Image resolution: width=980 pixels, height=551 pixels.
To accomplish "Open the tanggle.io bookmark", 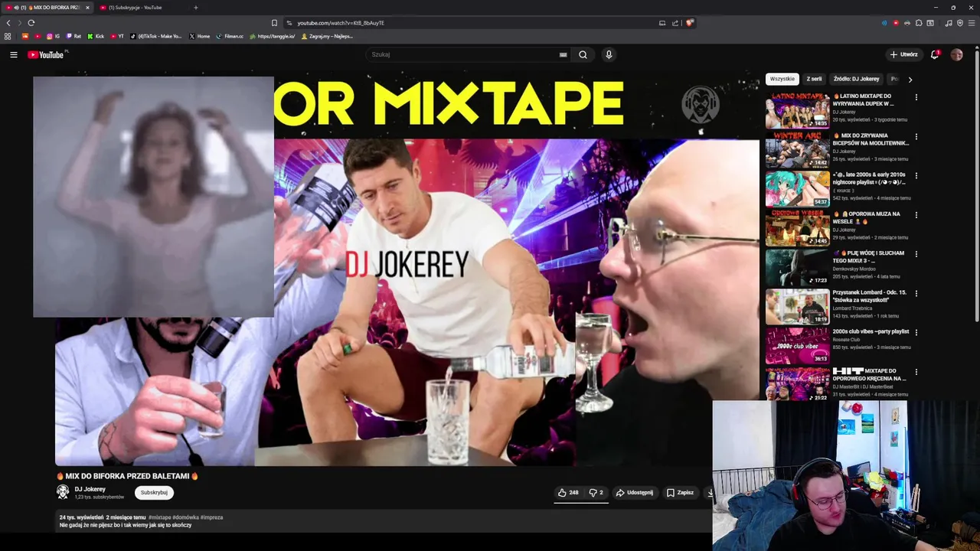I will click(x=273, y=36).
